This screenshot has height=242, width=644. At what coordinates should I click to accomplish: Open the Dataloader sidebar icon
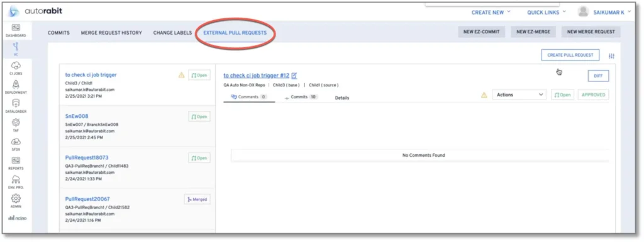[x=16, y=106]
